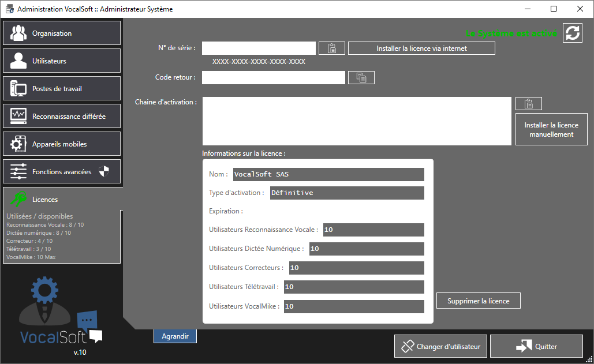Select Reconnaissance différée in the sidebar

62,116
